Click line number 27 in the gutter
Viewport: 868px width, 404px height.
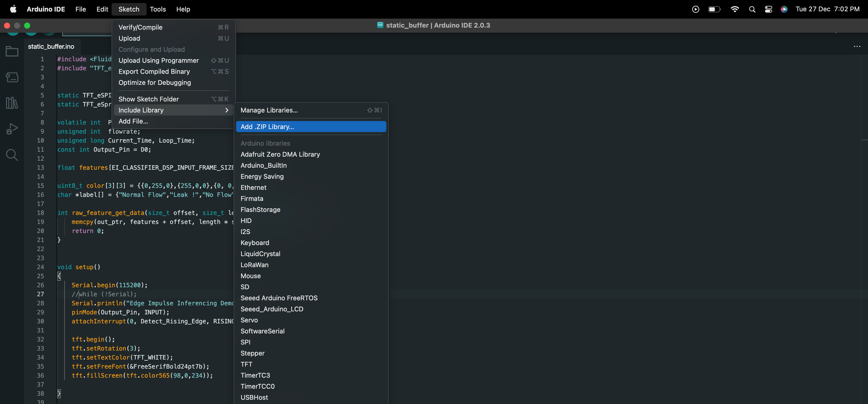point(40,294)
